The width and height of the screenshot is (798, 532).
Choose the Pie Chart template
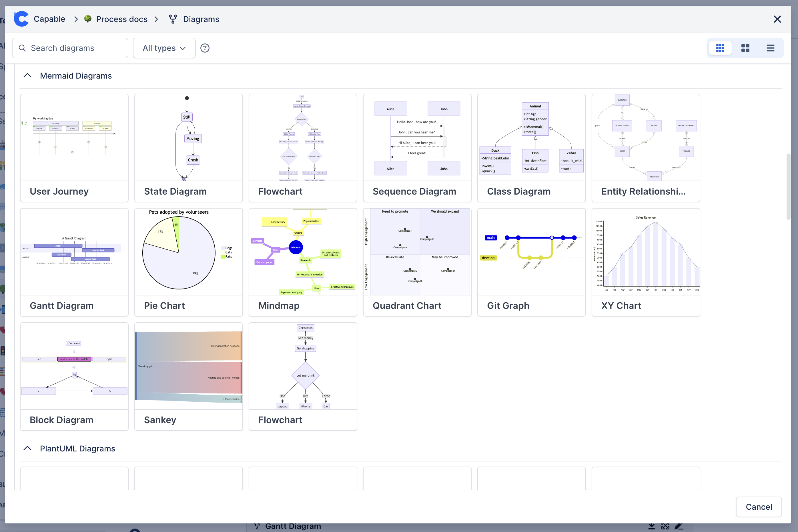188,262
